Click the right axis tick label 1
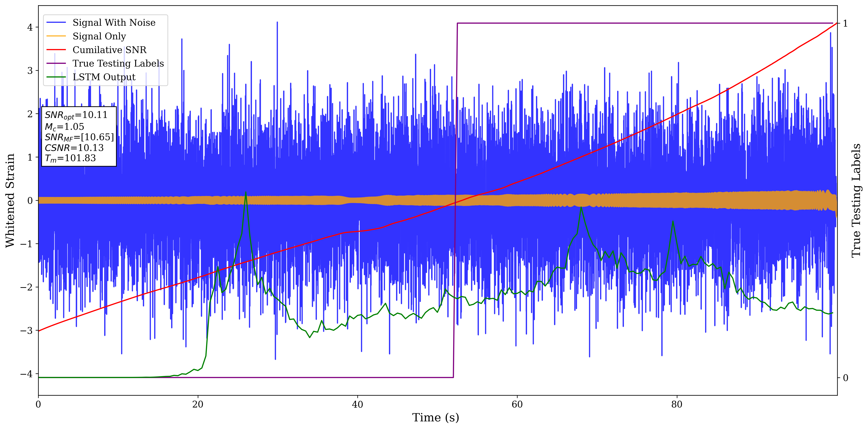868x429 pixels. (x=845, y=24)
